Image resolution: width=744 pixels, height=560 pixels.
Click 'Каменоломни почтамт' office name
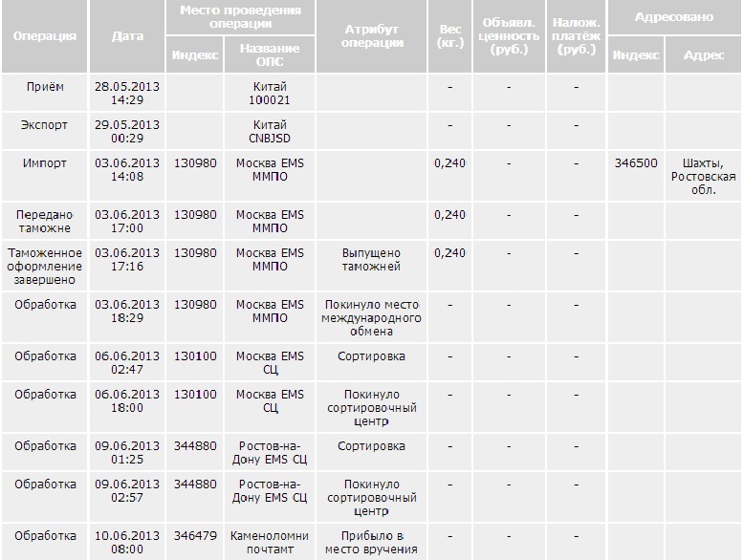point(270,543)
